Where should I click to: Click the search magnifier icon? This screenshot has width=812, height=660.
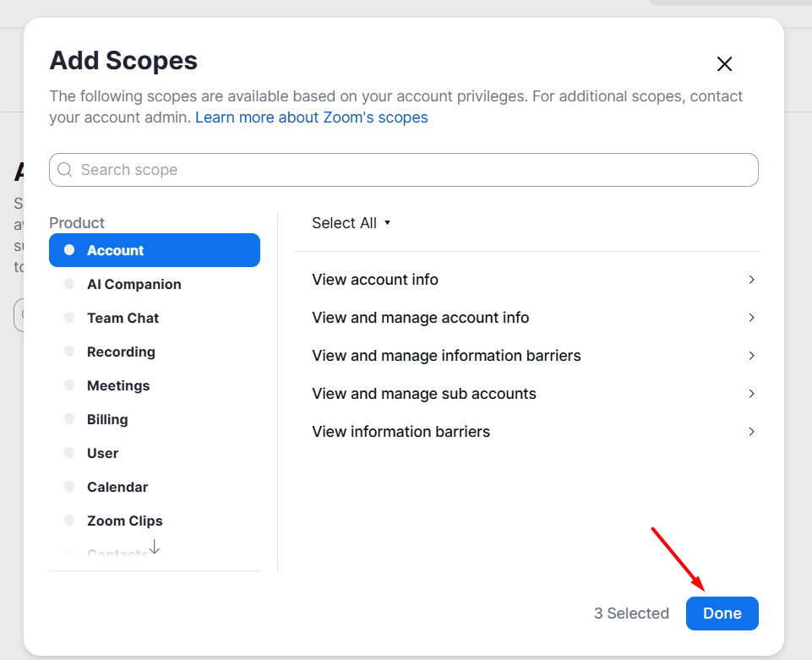(x=65, y=170)
